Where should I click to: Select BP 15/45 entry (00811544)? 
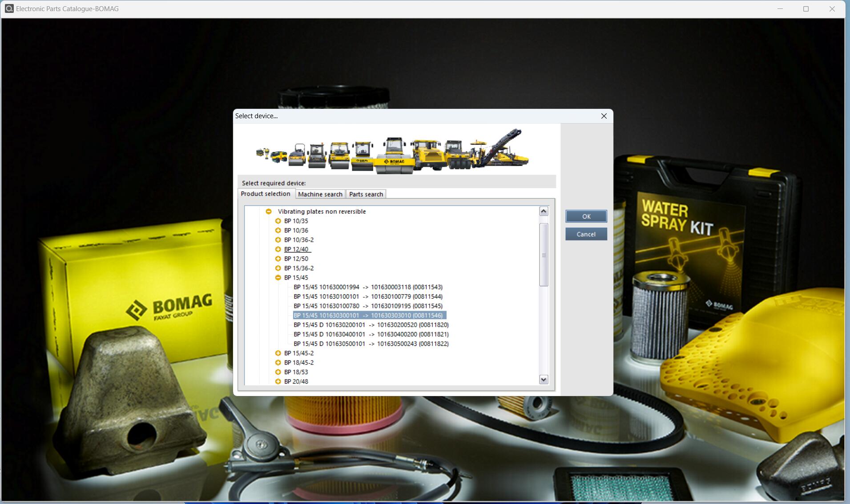pos(368,296)
